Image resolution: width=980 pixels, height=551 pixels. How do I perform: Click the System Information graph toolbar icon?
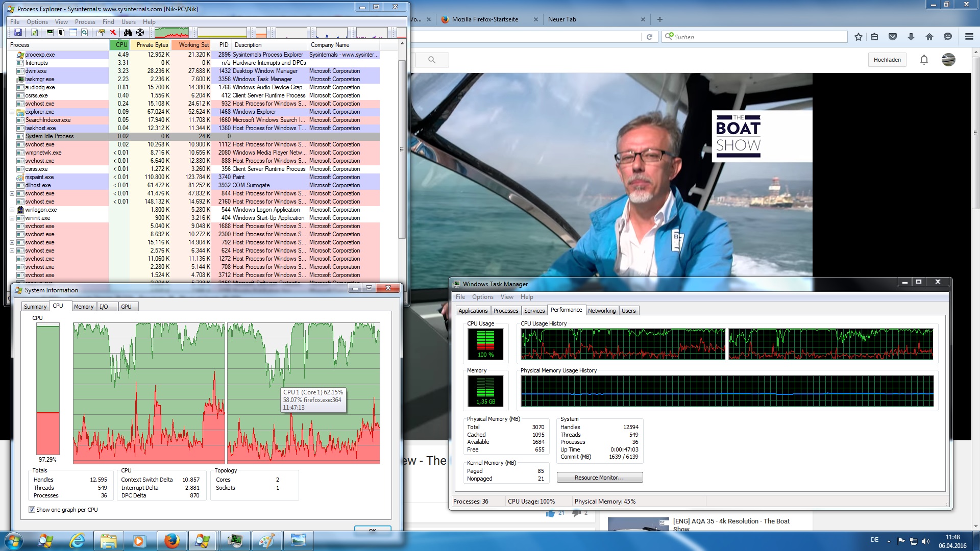[50, 33]
